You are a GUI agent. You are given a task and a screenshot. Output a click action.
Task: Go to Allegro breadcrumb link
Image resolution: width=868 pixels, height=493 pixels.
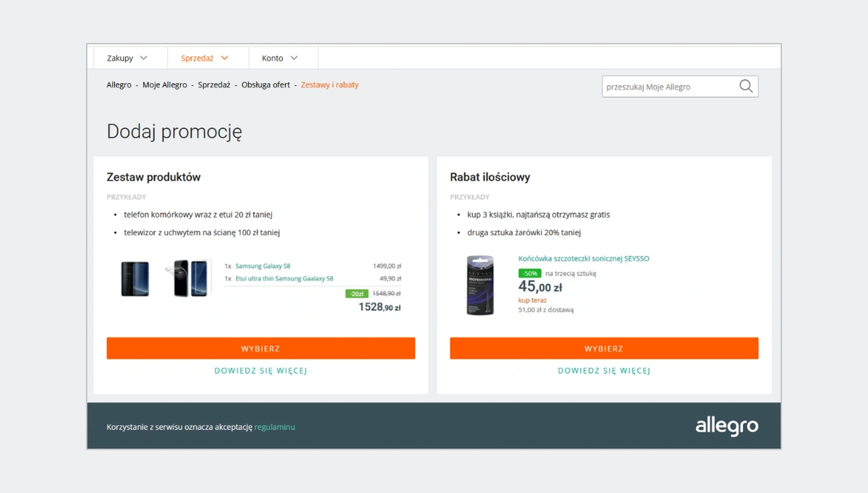(119, 85)
